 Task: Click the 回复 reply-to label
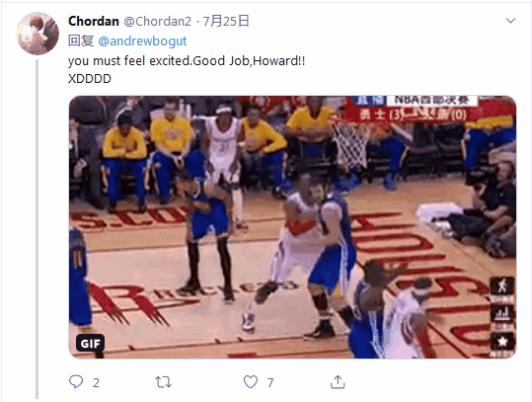81,40
